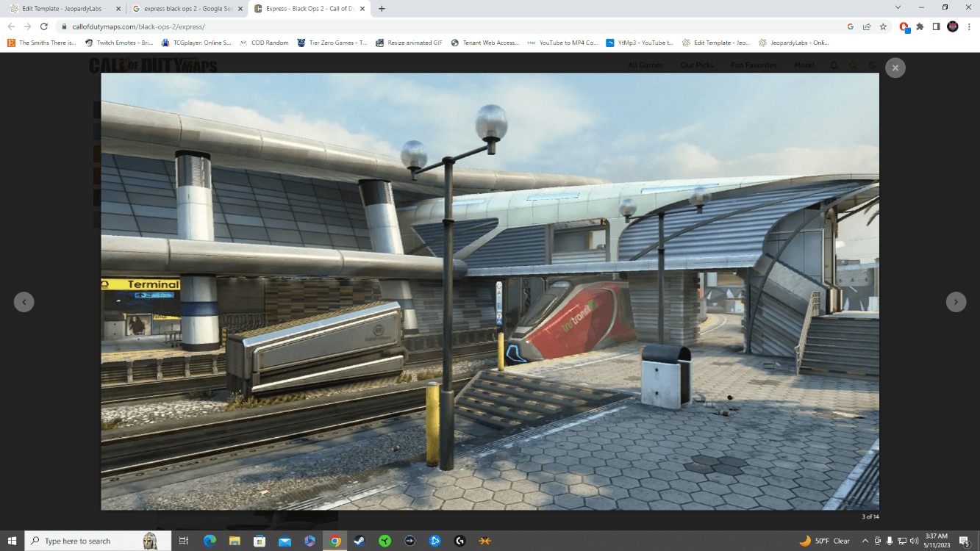Open the JeopardyLabs - Onli... bookmark
This screenshot has width=980, height=551.
[793, 43]
